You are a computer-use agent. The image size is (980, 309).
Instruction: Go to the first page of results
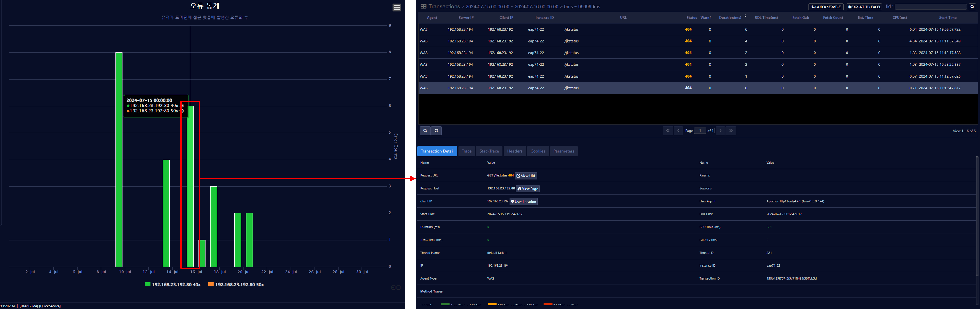click(667, 131)
